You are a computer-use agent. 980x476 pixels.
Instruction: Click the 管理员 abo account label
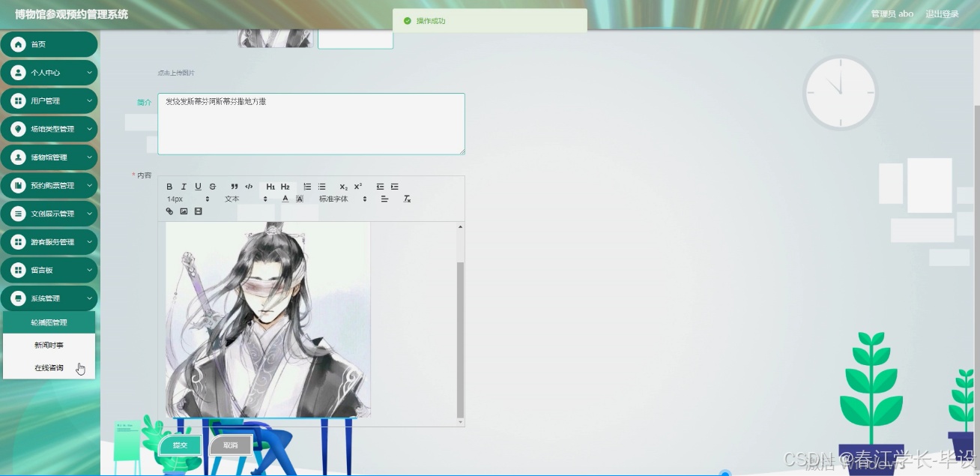click(892, 14)
